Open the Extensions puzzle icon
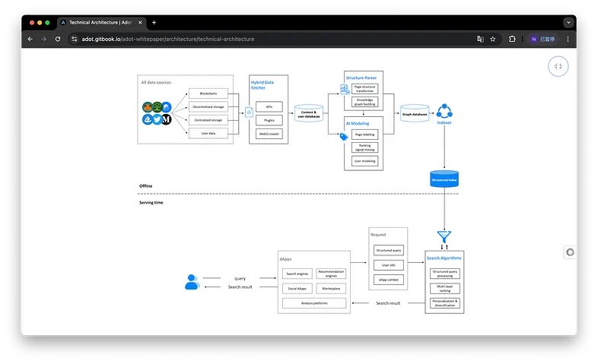This screenshot has width=598, height=364. coord(512,39)
